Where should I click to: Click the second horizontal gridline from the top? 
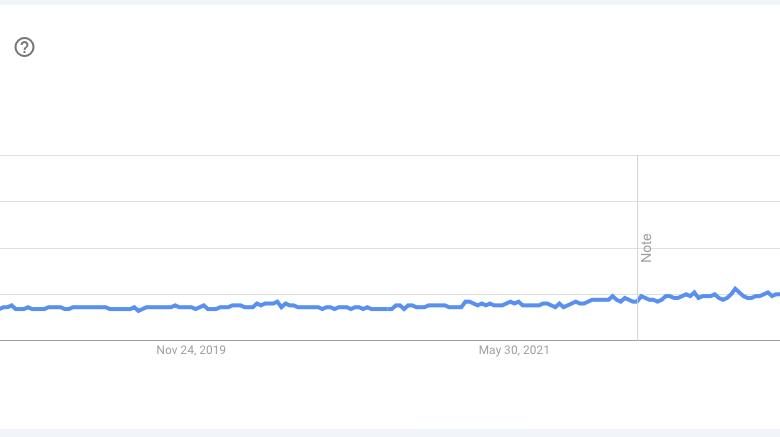[x=390, y=202]
